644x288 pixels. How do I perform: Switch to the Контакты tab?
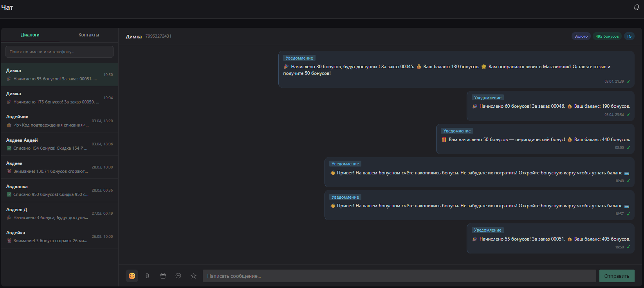coord(88,35)
